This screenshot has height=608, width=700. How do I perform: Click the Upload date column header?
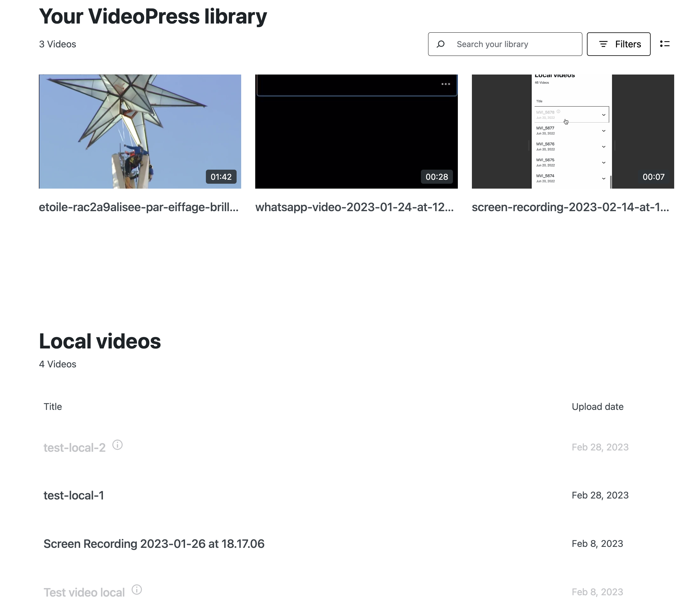pyautogui.click(x=598, y=406)
